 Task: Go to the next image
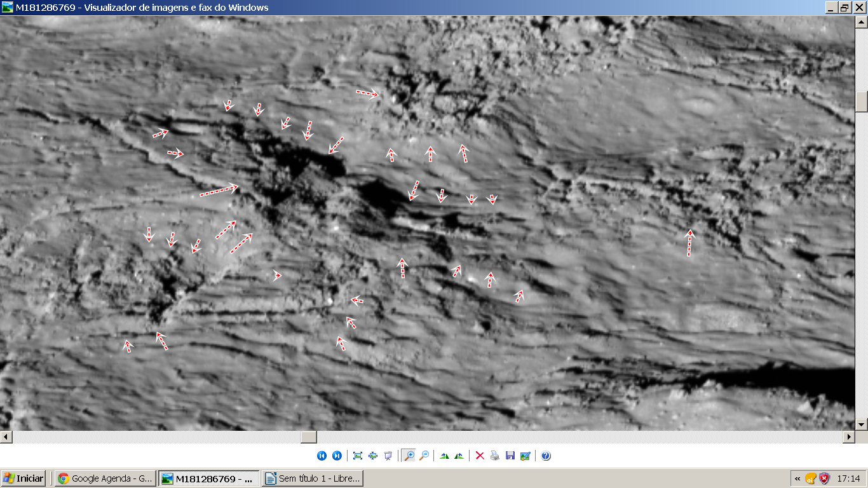[337, 456]
